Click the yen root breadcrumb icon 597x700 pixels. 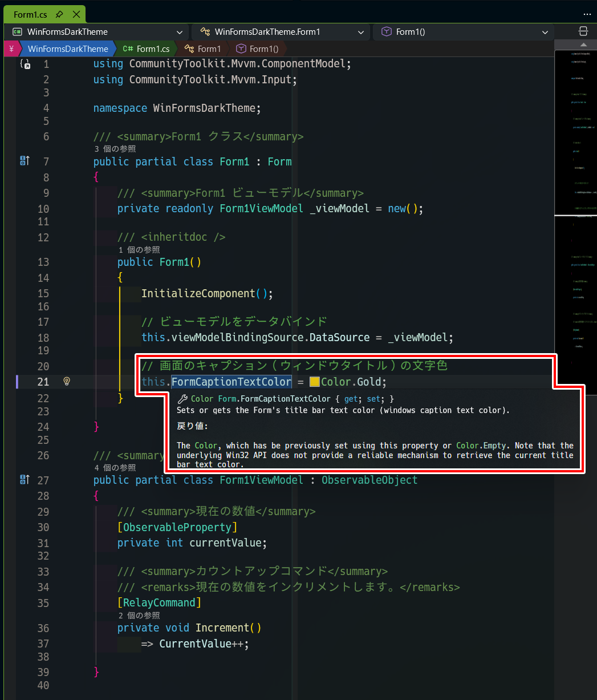coord(11,48)
